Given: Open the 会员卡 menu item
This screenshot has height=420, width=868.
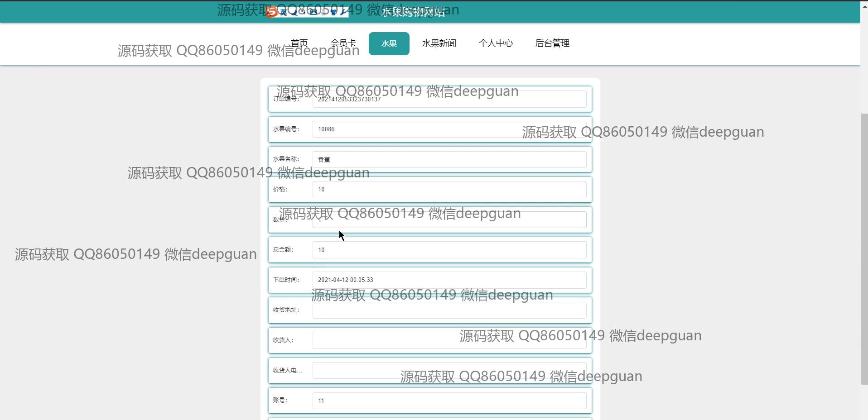Looking at the screenshot, I should point(343,43).
